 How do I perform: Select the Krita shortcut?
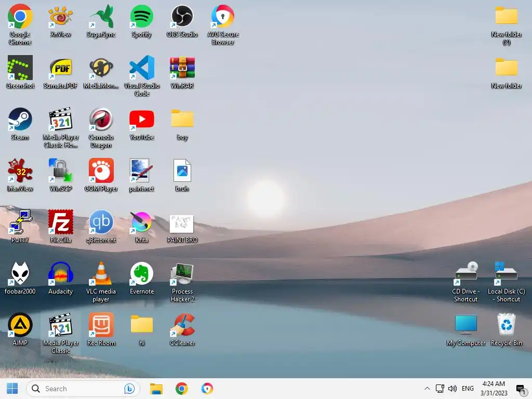(142, 222)
